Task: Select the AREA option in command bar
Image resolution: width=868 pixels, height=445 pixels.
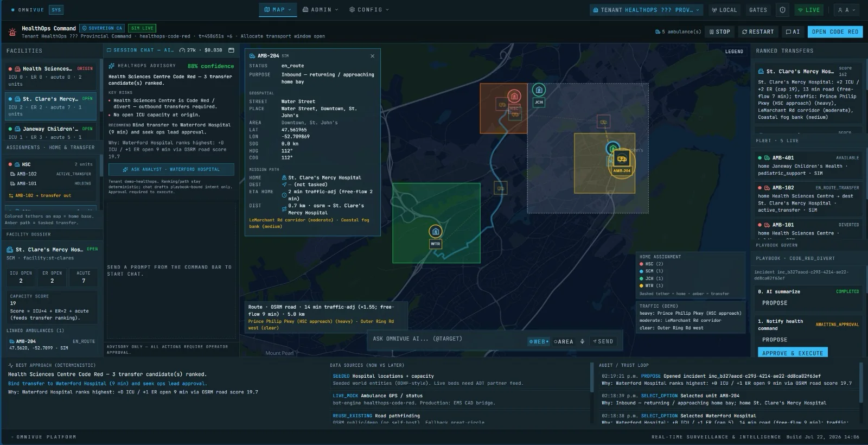Action: (563, 341)
